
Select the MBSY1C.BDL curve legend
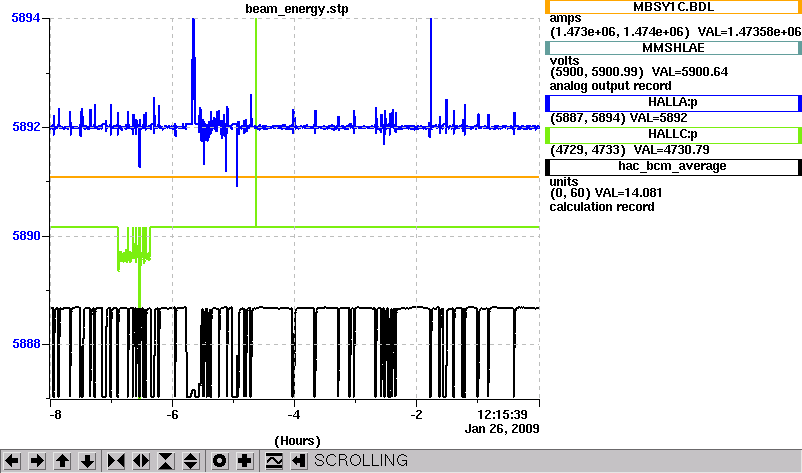[x=673, y=7]
